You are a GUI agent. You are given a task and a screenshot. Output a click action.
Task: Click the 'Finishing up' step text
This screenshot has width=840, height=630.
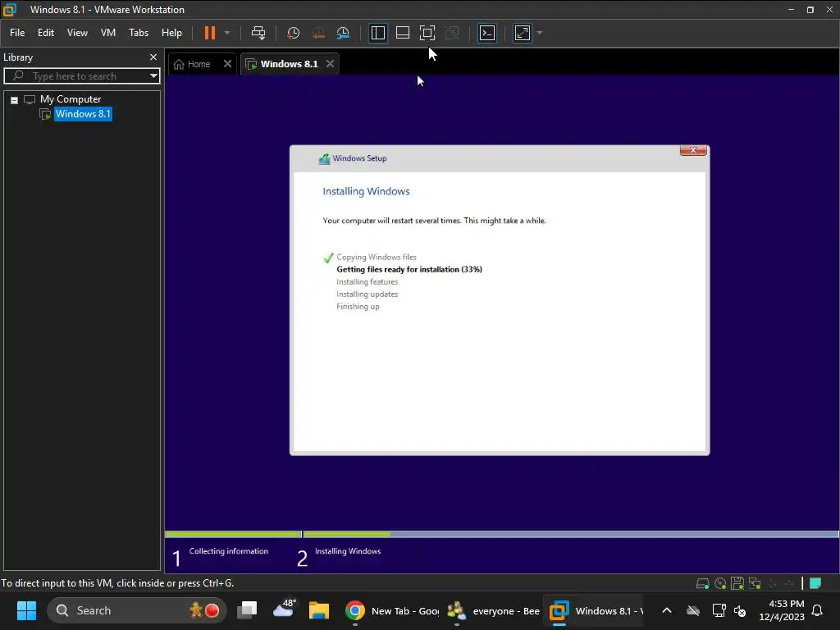[358, 307]
